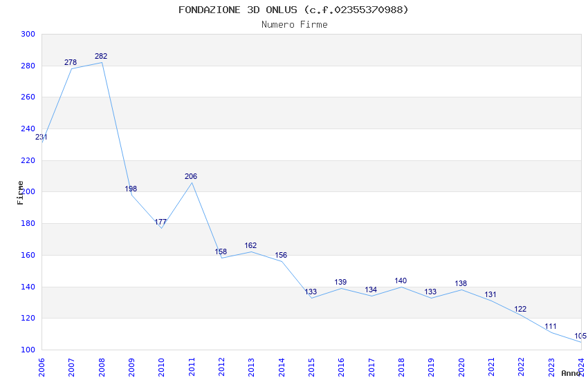This screenshot has height=380, width=588.
Task: Click the 2014 data label 156
Action: click(x=281, y=256)
